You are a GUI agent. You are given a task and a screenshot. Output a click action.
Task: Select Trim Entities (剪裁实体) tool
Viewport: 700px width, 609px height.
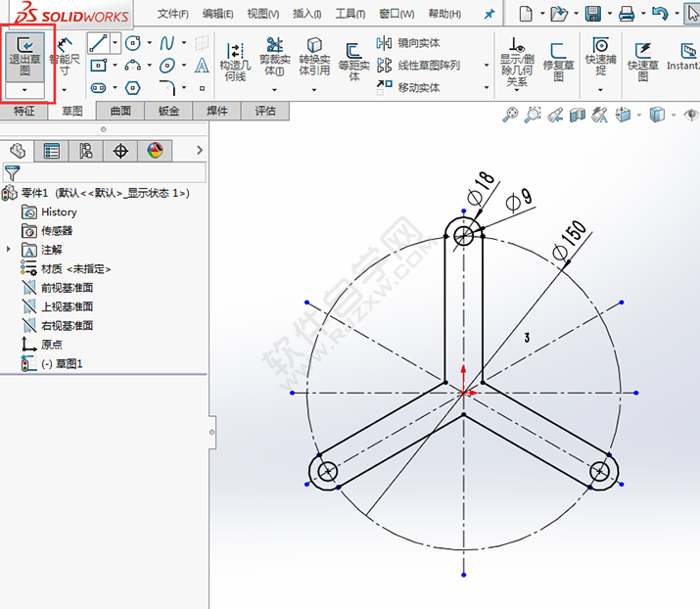(x=274, y=57)
